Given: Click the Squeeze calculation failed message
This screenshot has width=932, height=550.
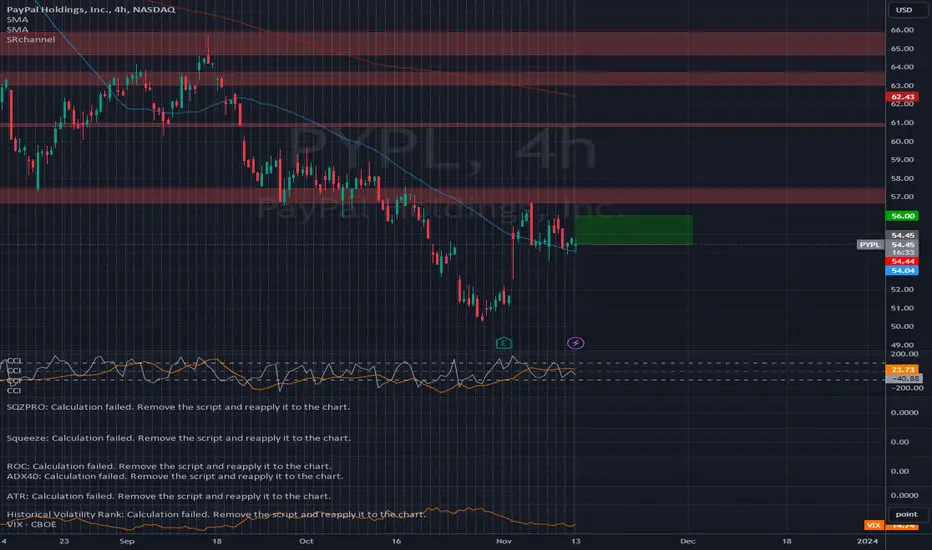Looking at the screenshot, I should 178,438.
